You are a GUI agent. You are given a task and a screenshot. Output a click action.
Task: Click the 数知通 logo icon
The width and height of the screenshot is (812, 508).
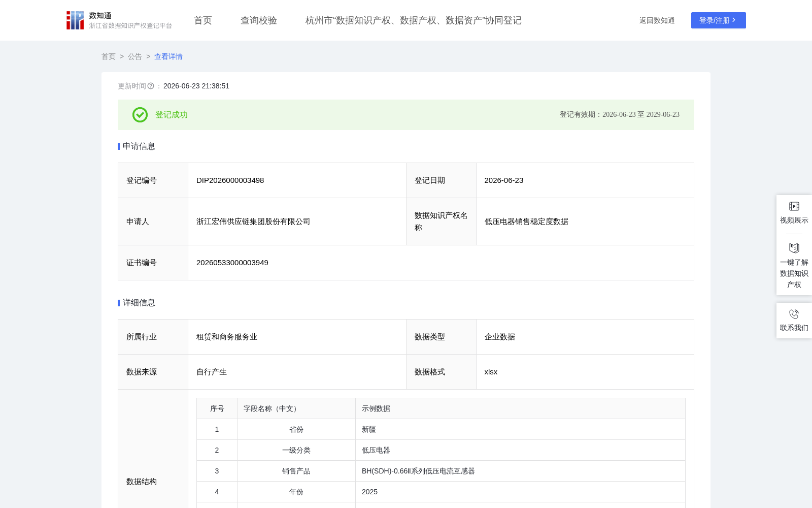75,20
